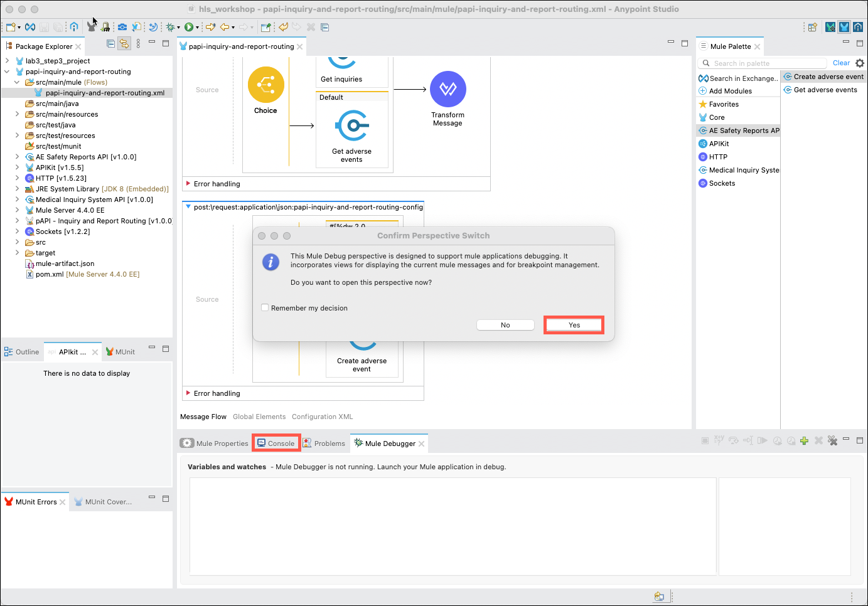Expand the JRE System Library node
The height and width of the screenshot is (606, 868).
pos(17,189)
